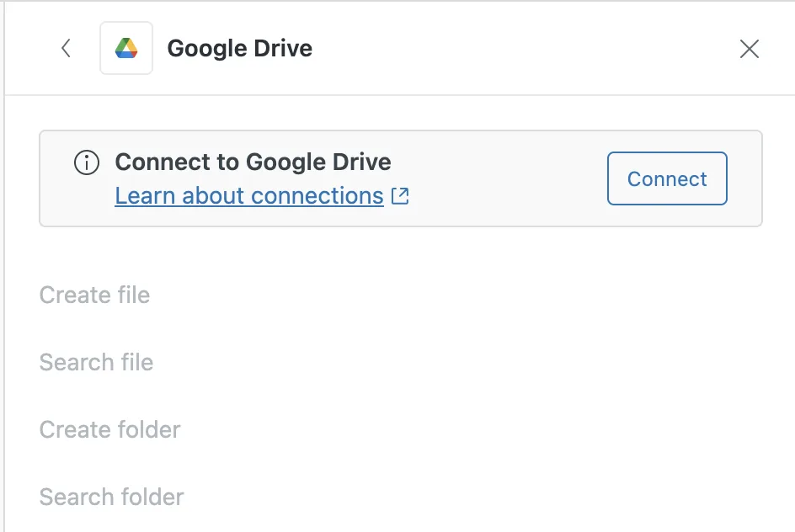Choose the Search file action
This screenshot has height=532, width=795.
pyautogui.click(x=96, y=363)
